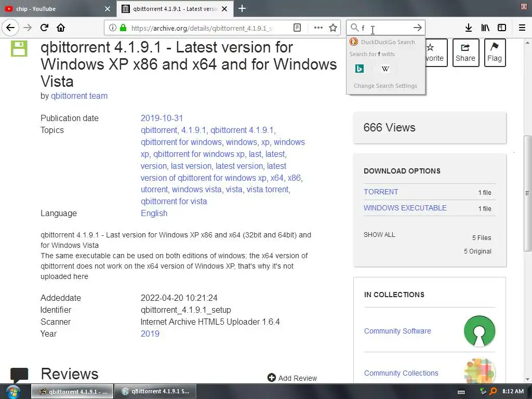Click the forward navigation arrow
Image resolution: width=532 pixels, height=399 pixels.
point(28,28)
